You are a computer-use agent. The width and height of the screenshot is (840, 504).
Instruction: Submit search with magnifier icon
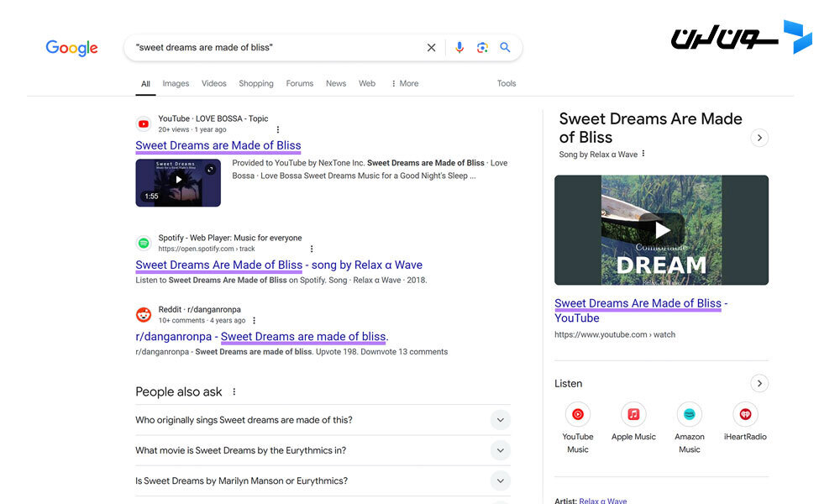(505, 47)
